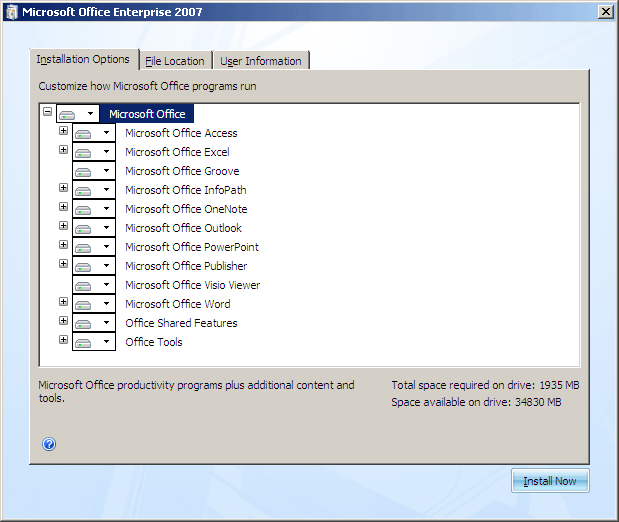
Task: Click the Install Now button
Action: [550, 481]
